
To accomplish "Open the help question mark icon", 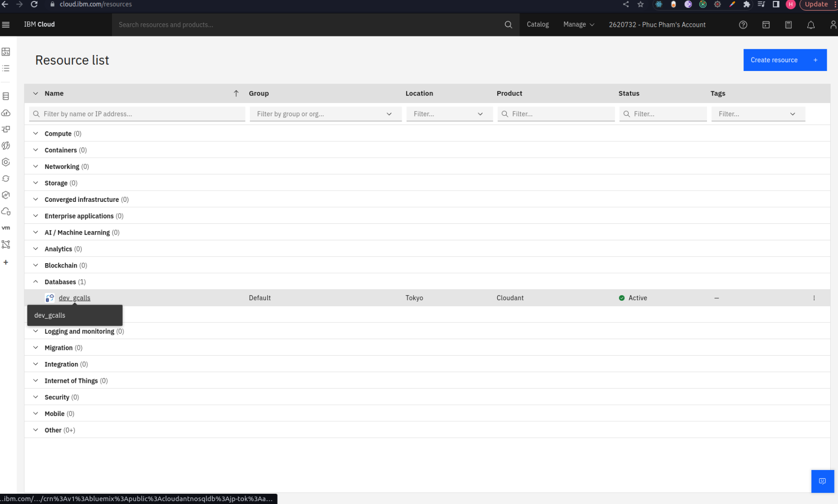I will tap(743, 25).
